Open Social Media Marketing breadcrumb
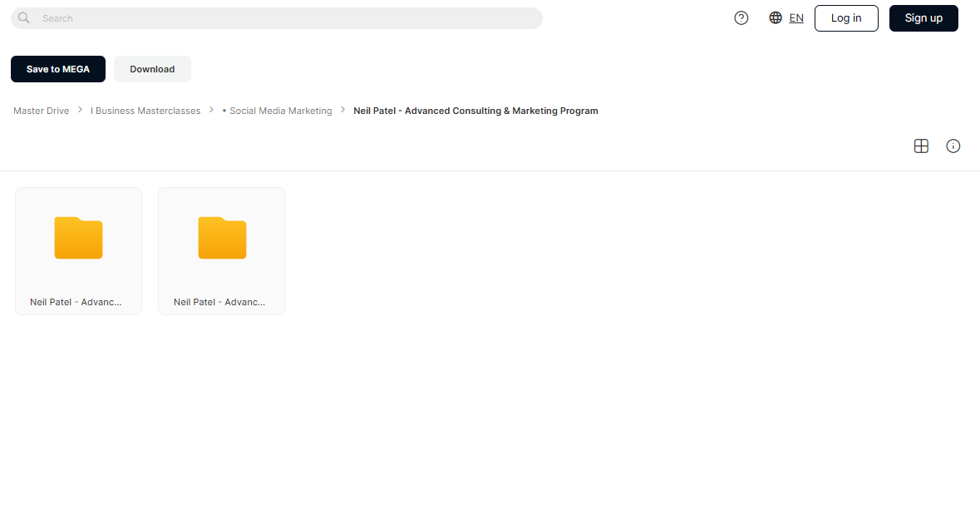980x529 pixels. coord(278,111)
